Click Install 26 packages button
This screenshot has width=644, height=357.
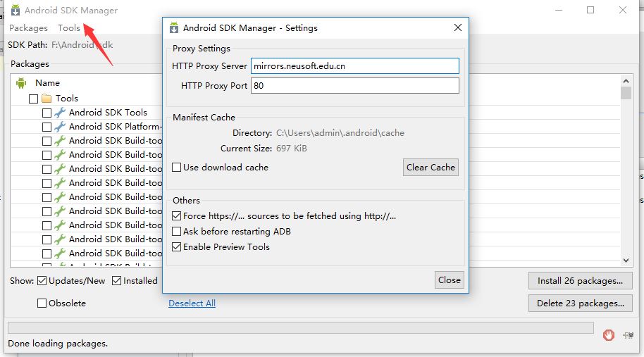click(x=580, y=281)
